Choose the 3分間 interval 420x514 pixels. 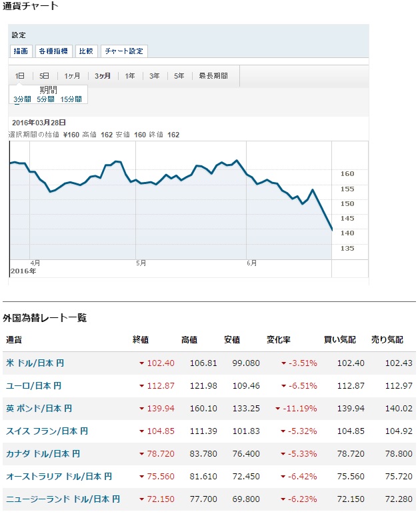coord(23,99)
